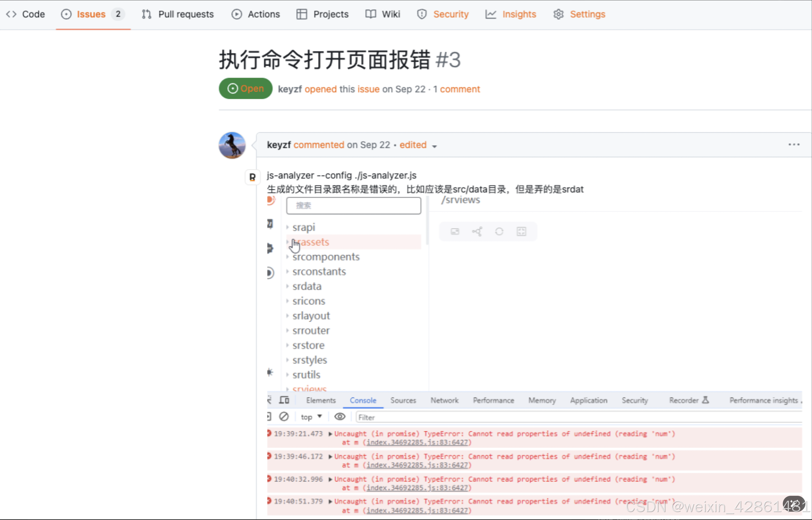The image size is (812, 520).
Task: Open source link under 19:40:32.996 error
Action: [x=417, y=488]
